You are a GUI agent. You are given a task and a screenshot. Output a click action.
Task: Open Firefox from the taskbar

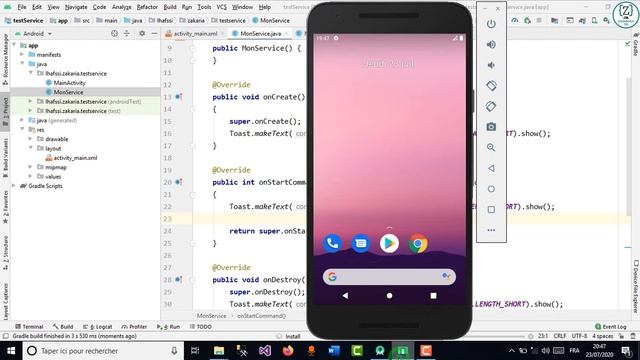288,351
